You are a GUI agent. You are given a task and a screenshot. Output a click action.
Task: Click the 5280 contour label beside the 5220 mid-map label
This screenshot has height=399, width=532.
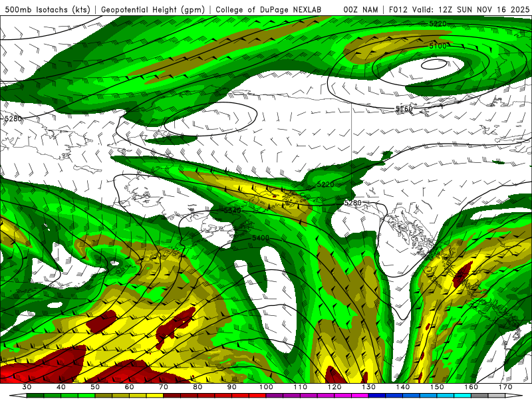353,203
